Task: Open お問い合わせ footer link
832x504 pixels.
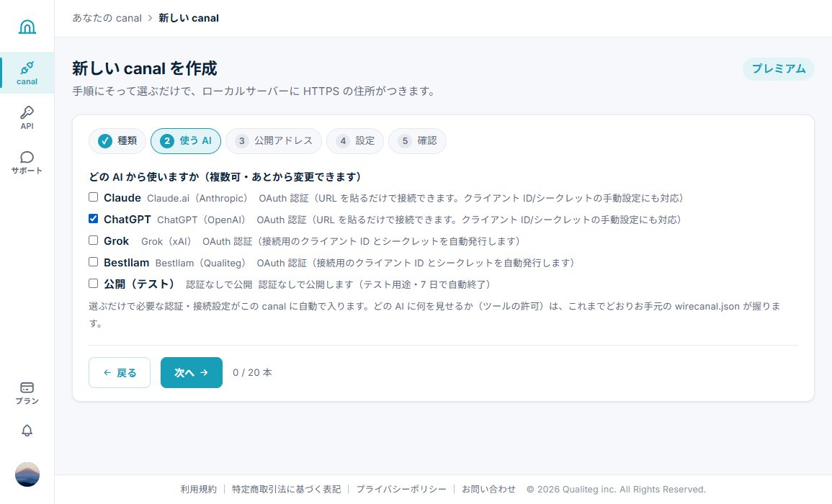Action: (x=488, y=489)
